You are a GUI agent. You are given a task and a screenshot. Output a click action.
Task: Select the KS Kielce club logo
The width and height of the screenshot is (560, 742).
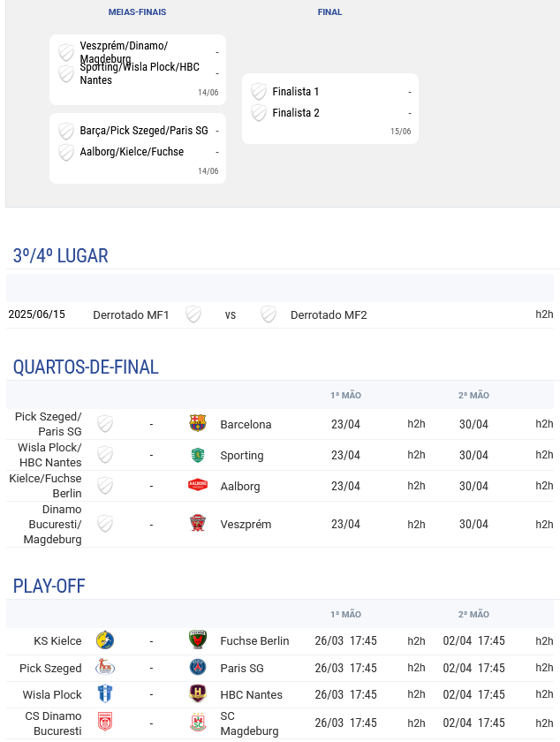[x=105, y=640]
